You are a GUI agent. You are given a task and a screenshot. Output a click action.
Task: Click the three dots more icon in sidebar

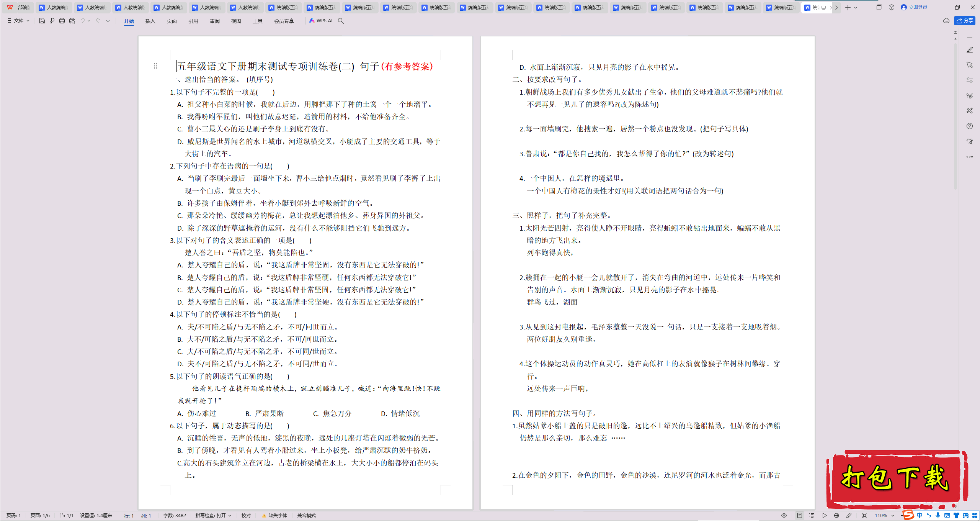[970, 157]
